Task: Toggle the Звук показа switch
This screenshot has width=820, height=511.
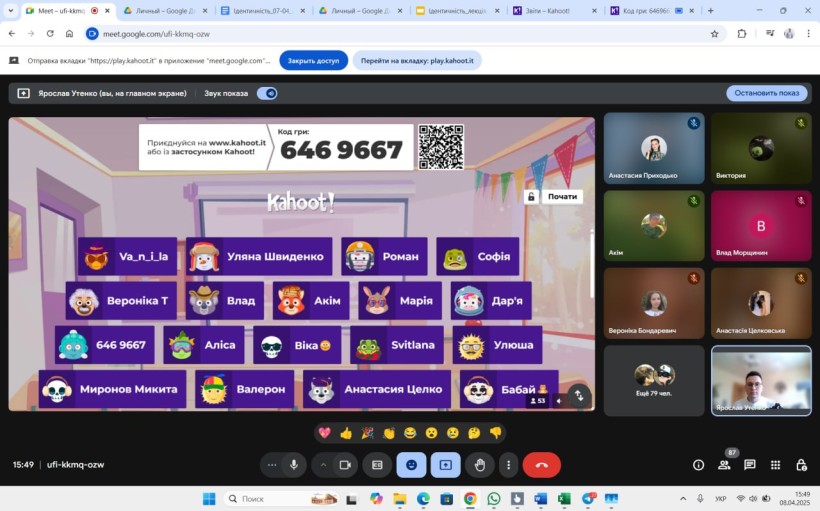Action: point(267,93)
